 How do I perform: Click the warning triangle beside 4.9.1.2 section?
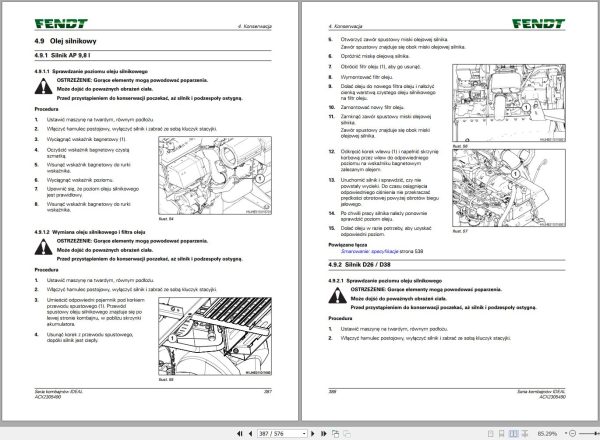pyautogui.click(x=43, y=247)
